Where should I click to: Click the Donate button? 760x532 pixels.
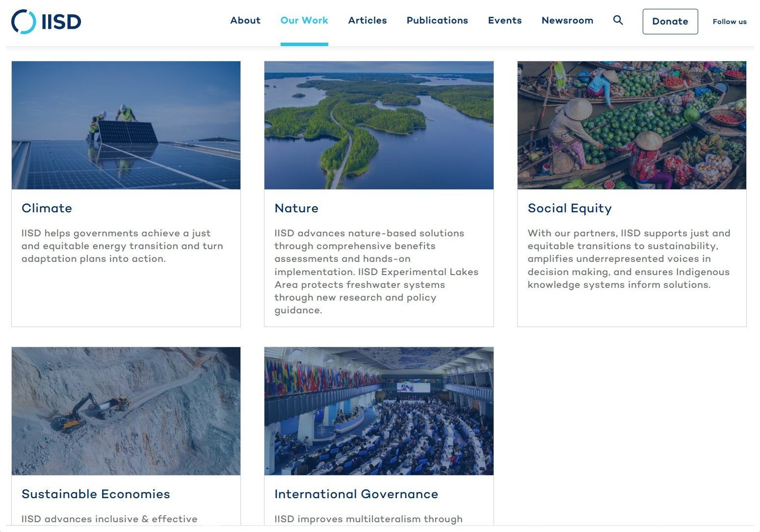click(x=670, y=21)
